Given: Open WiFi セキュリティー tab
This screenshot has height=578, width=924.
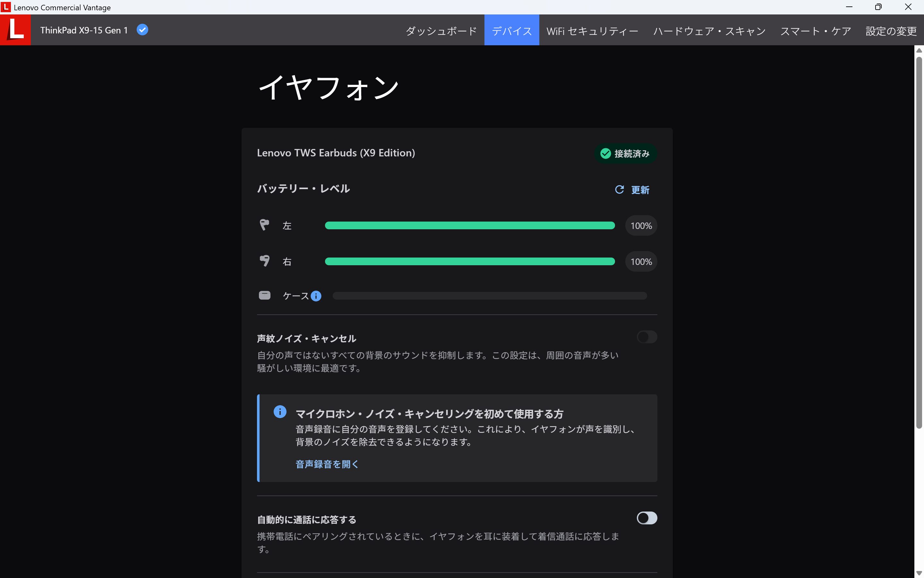Looking at the screenshot, I should coord(592,30).
